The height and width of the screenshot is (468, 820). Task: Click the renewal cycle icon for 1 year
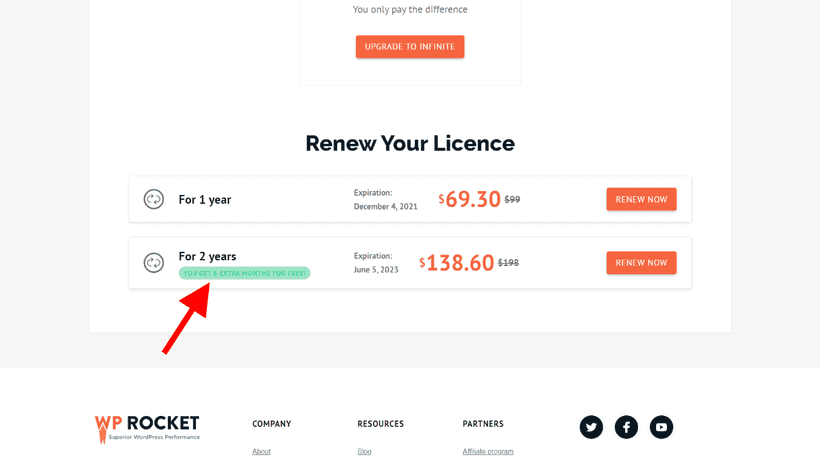(153, 199)
